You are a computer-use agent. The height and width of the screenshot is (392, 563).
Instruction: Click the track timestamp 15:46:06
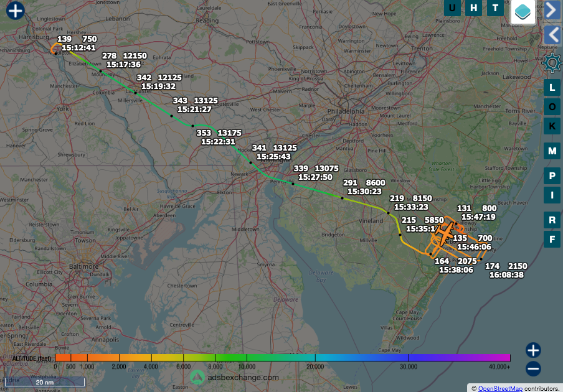click(474, 247)
